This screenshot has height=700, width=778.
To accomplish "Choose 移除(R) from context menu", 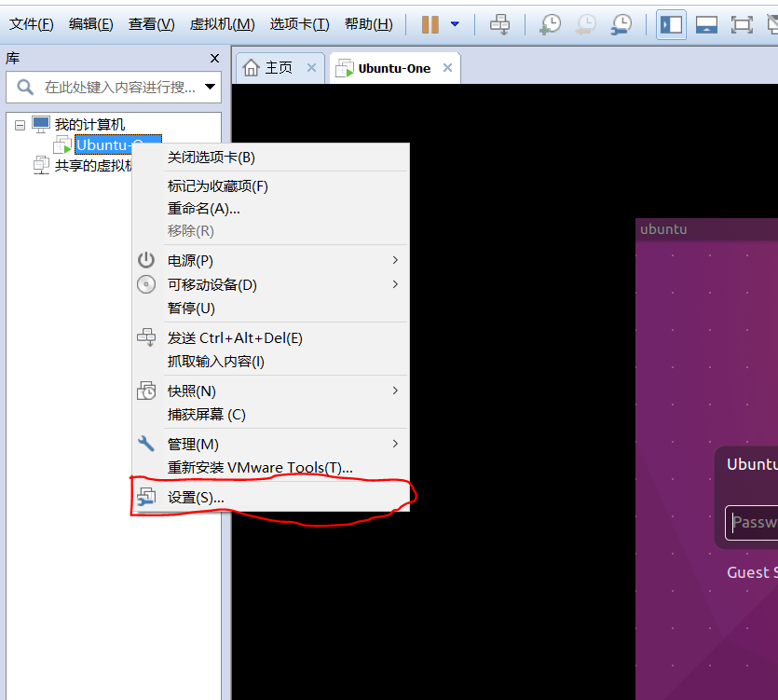I will 271,231.
